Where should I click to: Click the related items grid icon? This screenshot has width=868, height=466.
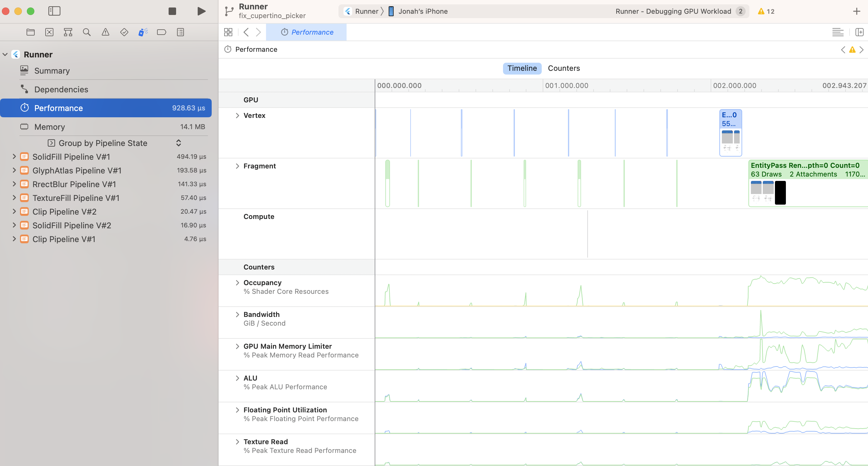228,32
